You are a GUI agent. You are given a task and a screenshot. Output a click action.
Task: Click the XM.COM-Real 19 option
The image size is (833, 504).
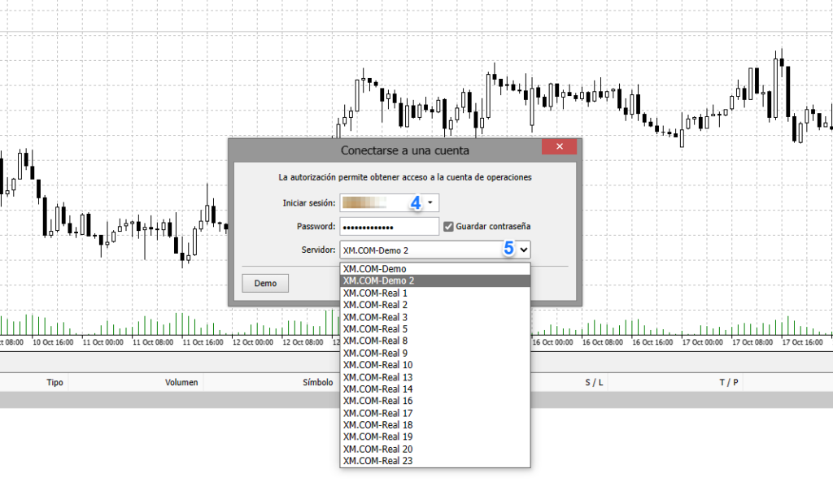pos(435,437)
